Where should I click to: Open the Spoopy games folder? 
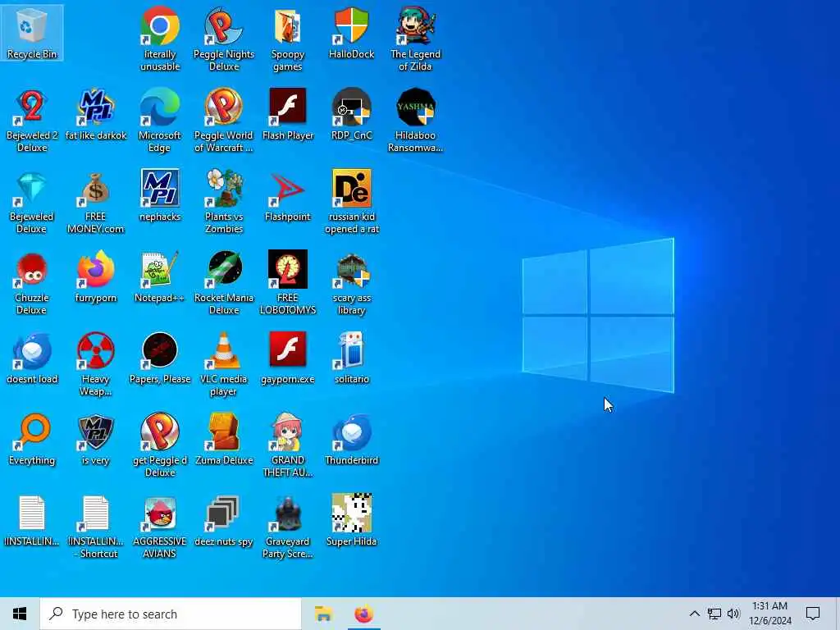(x=288, y=39)
